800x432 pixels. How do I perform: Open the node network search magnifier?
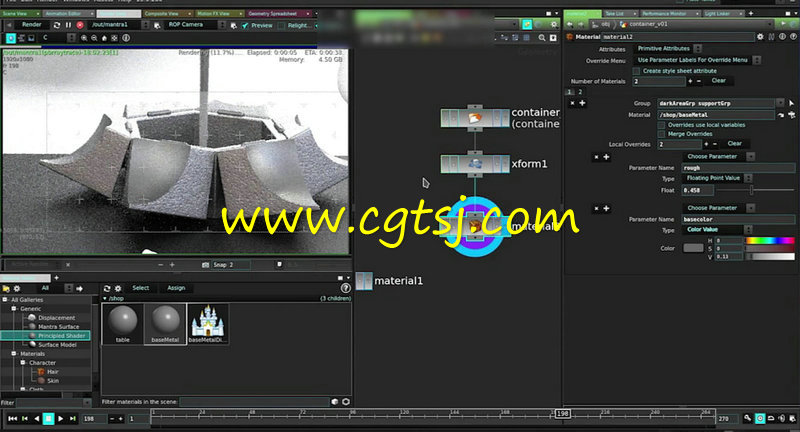tap(542, 38)
